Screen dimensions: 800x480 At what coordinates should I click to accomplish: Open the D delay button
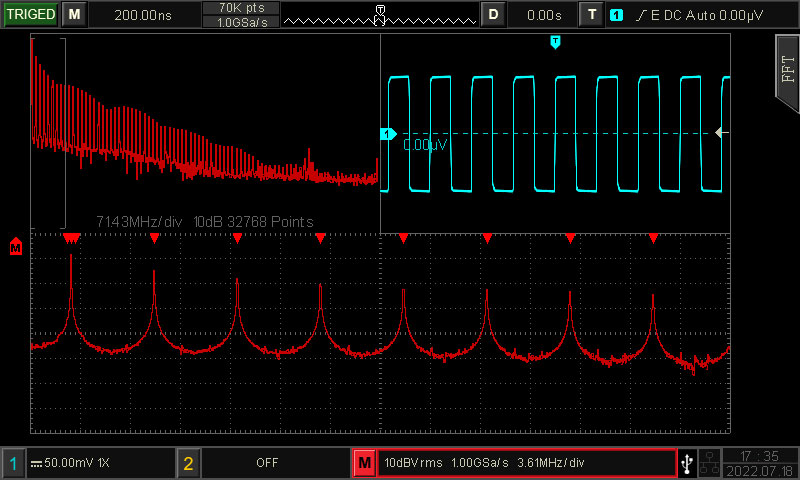coord(493,14)
